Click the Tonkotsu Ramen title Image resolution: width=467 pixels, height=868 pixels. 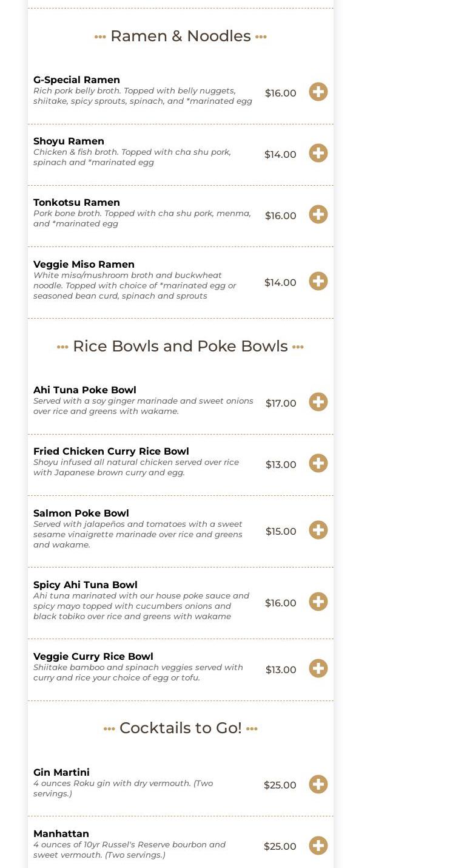pyautogui.click(x=76, y=202)
